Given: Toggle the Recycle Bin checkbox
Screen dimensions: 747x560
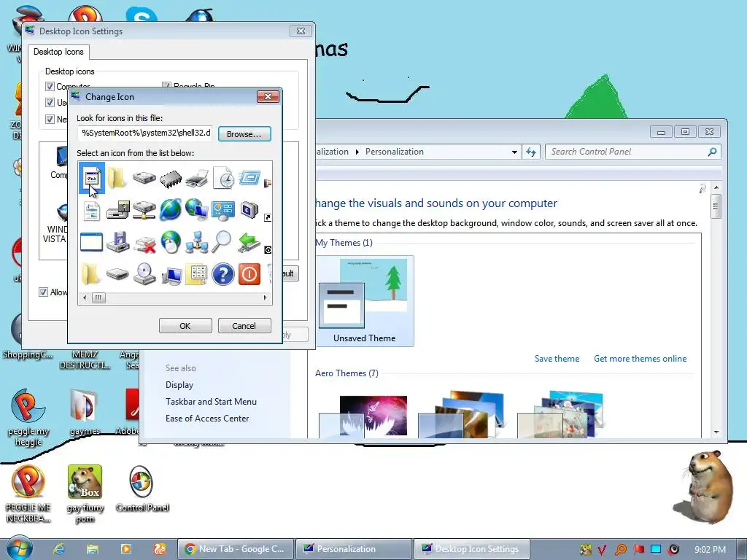Looking at the screenshot, I should coord(166,86).
